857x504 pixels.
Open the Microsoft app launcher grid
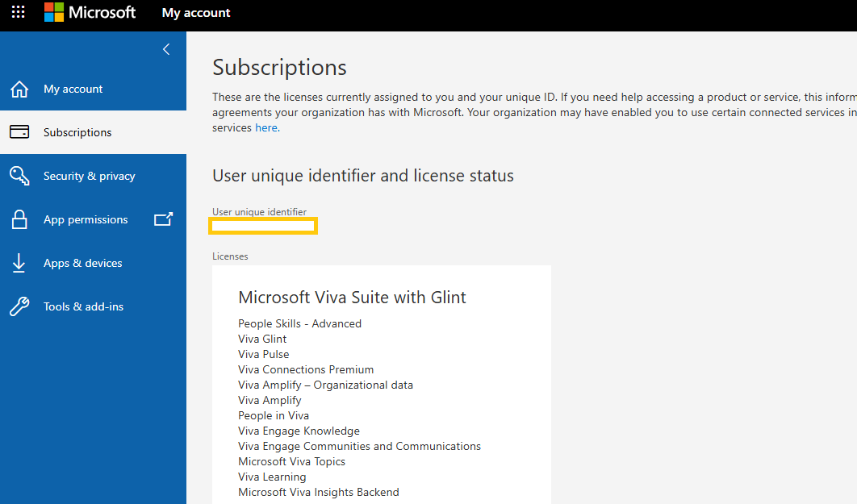coord(18,12)
